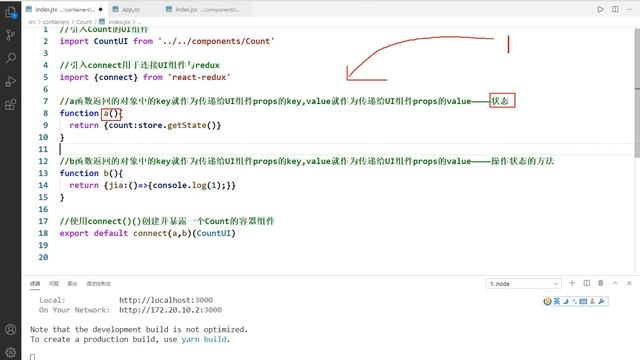Click the trailing ellipsis breadcrumb segment

click(139, 22)
